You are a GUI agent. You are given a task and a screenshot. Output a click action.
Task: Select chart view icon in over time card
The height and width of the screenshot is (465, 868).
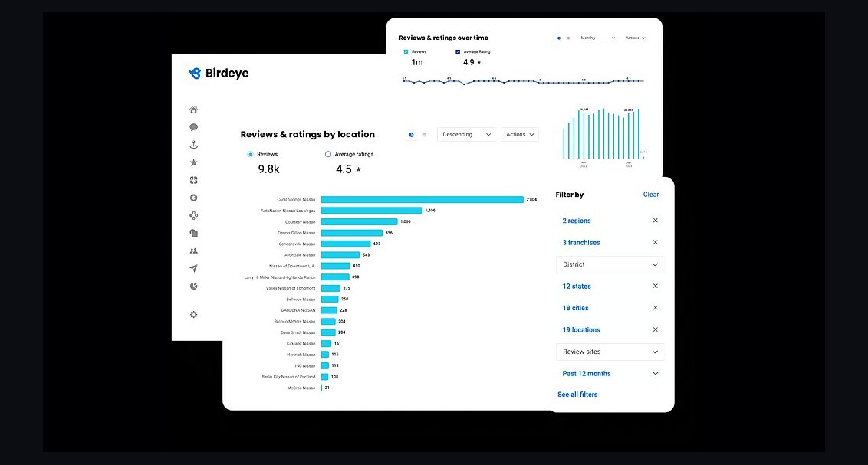(x=558, y=38)
